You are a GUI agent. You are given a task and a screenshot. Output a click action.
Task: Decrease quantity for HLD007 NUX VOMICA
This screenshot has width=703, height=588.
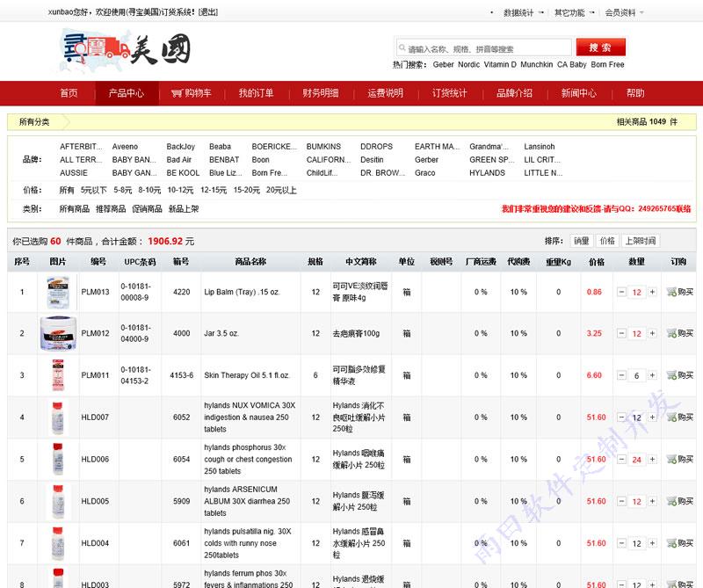point(621,417)
